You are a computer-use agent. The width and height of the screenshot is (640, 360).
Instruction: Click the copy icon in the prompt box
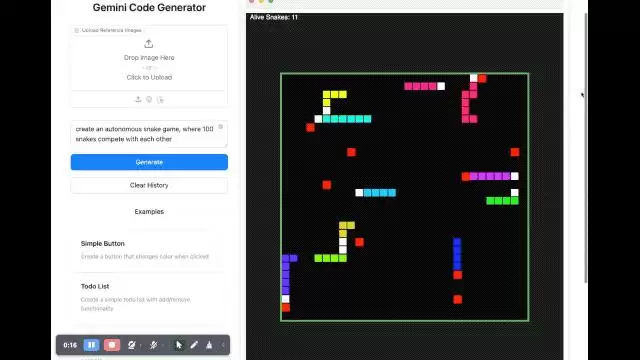[x=220, y=127]
